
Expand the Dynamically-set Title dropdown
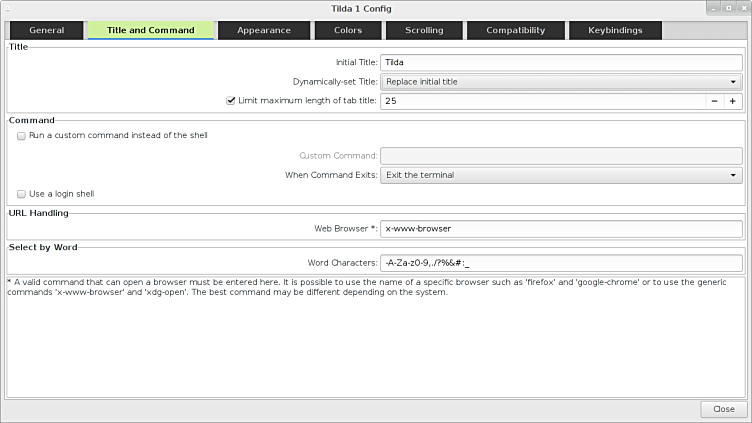561,82
